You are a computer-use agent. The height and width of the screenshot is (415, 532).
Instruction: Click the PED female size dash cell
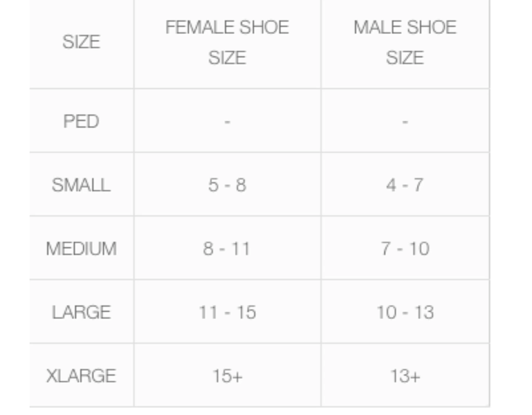point(227,121)
